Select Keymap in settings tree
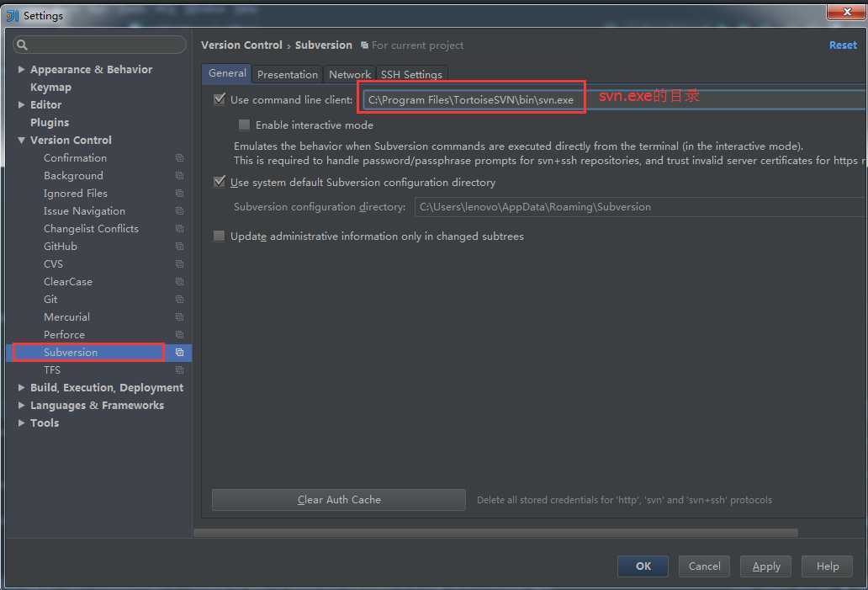 coord(51,87)
